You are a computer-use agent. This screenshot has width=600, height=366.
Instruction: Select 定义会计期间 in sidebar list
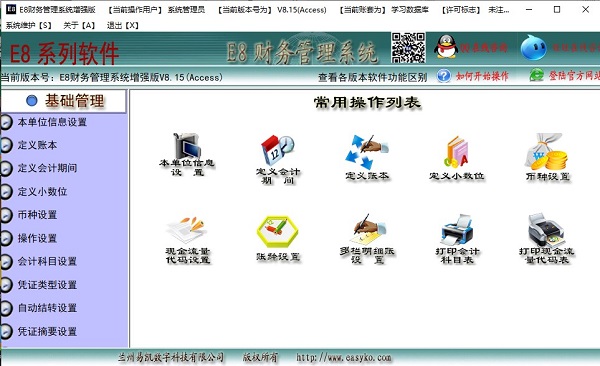click(x=47, y=168)
